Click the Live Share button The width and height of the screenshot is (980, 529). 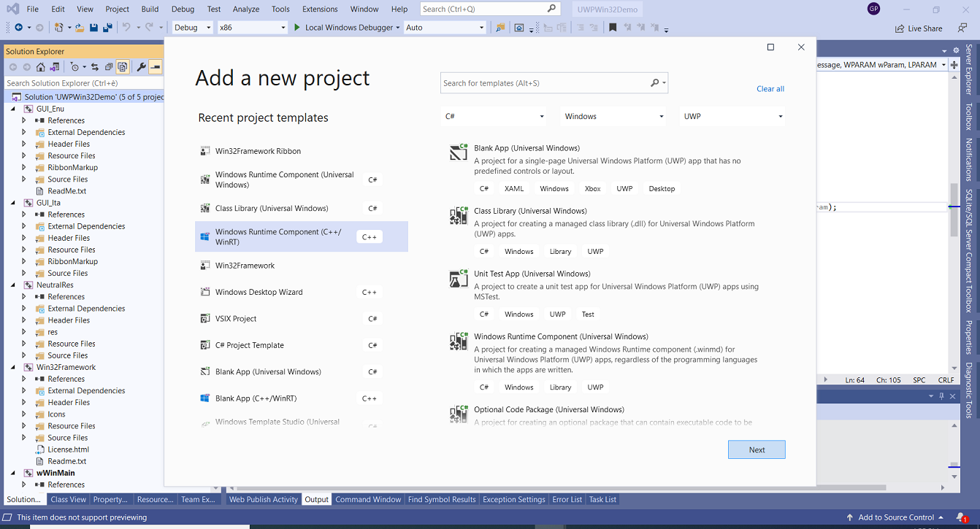coord(919,28)
